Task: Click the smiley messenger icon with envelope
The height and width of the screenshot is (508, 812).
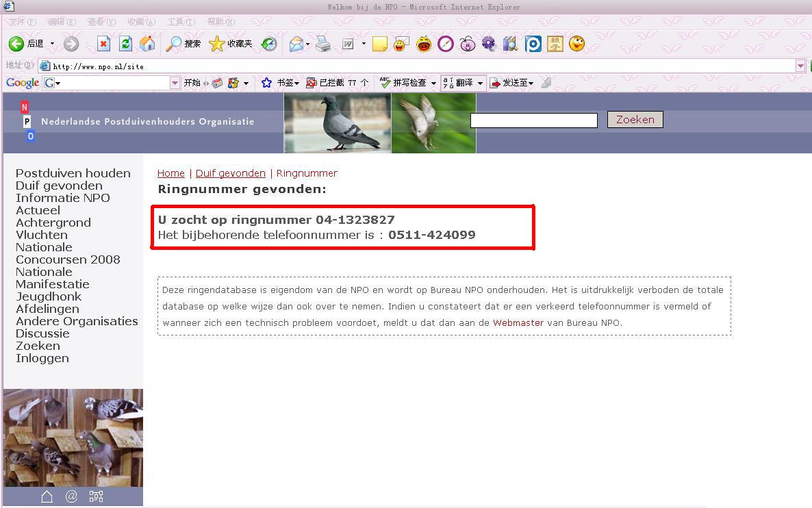Action: [401, 44]
